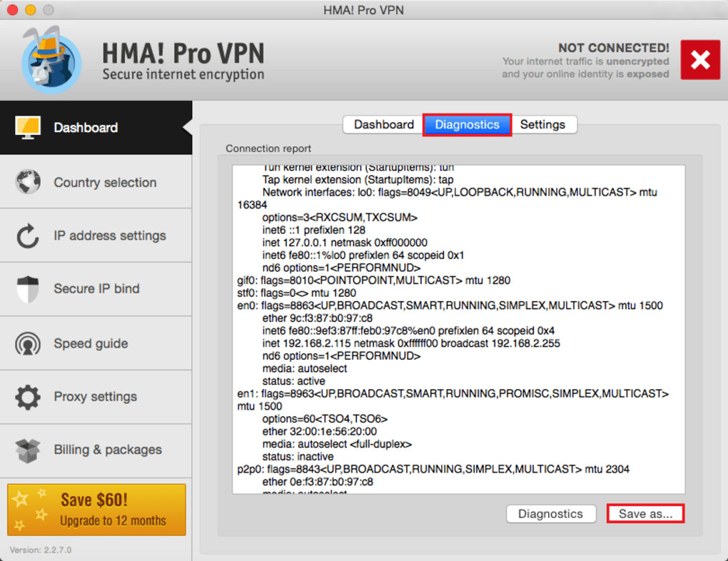
Task: Click the shield icon for Secure IP bind
Action: coord(28,289)
